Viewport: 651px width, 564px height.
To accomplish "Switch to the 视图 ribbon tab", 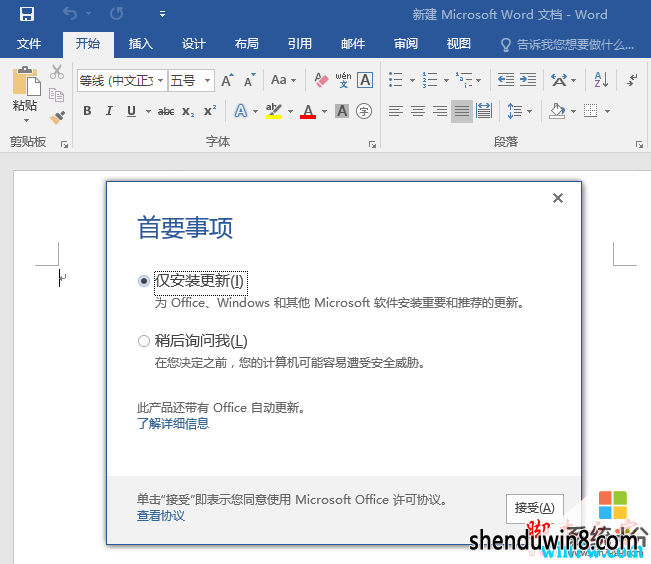I will (x=459, y=44).
